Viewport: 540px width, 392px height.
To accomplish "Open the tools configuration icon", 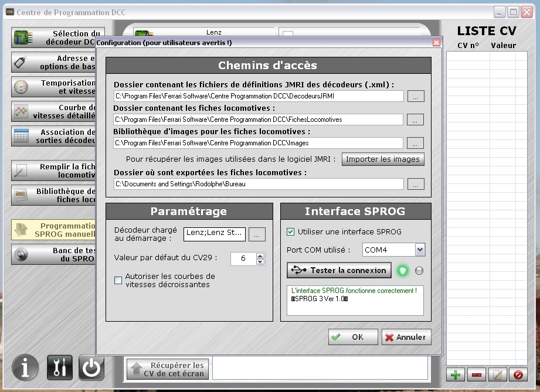I will click(x=60, y=367).
